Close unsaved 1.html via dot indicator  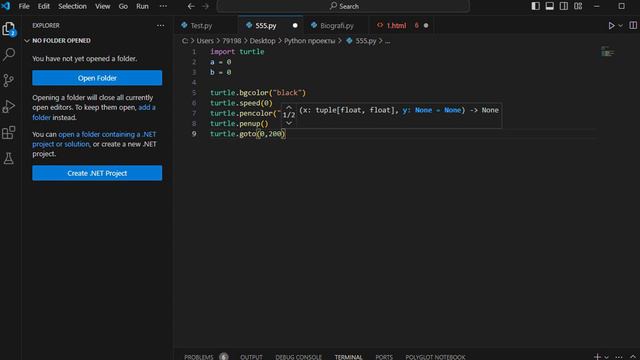(426, 25)
